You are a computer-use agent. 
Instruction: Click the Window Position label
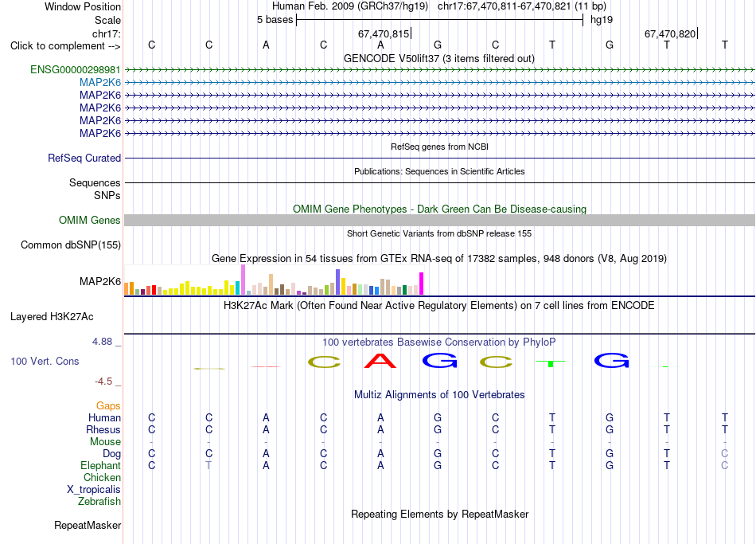[83, 6]
